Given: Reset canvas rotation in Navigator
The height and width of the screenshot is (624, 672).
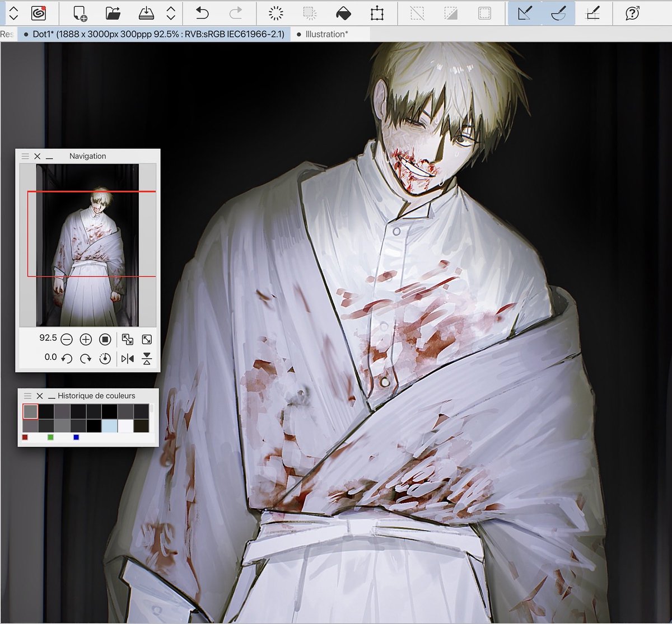Looking at the screenshot, I should [105, 359].
